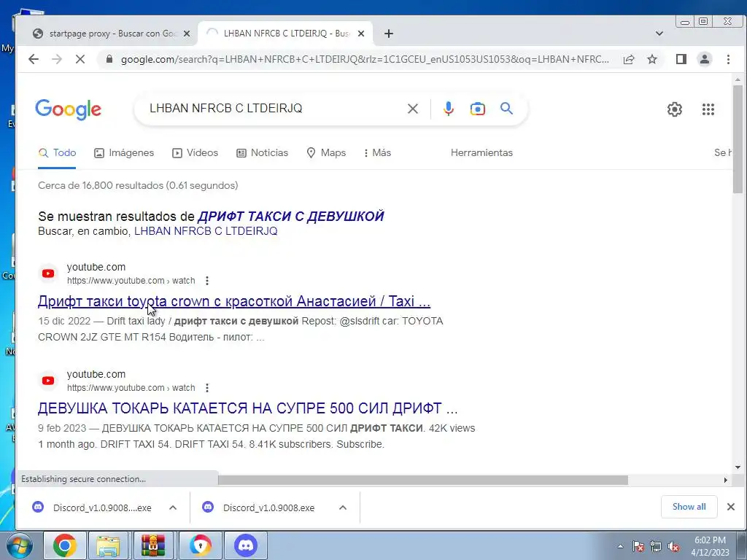The image size is (747, 560).
Task: Click the vertical scrollbar thumb
Action: (738, 139)
